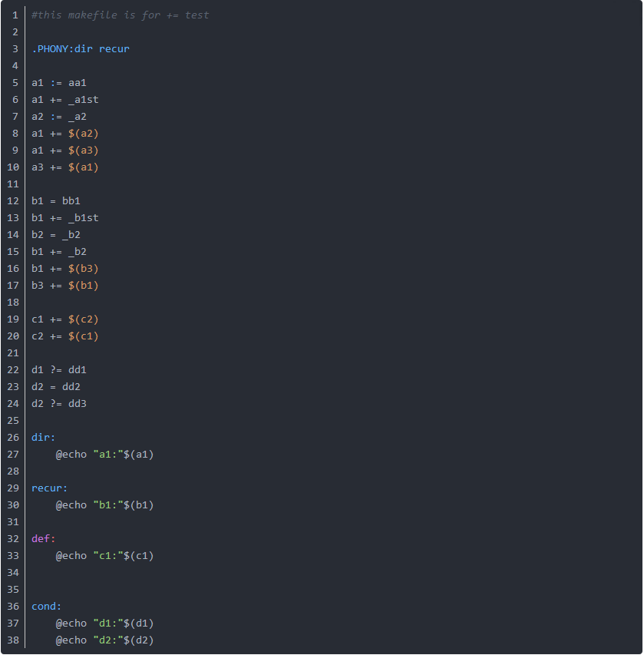The width and height of the screenshot is (644, 655).
Task: Click the 'def:' target label
Action: [44, 538]
